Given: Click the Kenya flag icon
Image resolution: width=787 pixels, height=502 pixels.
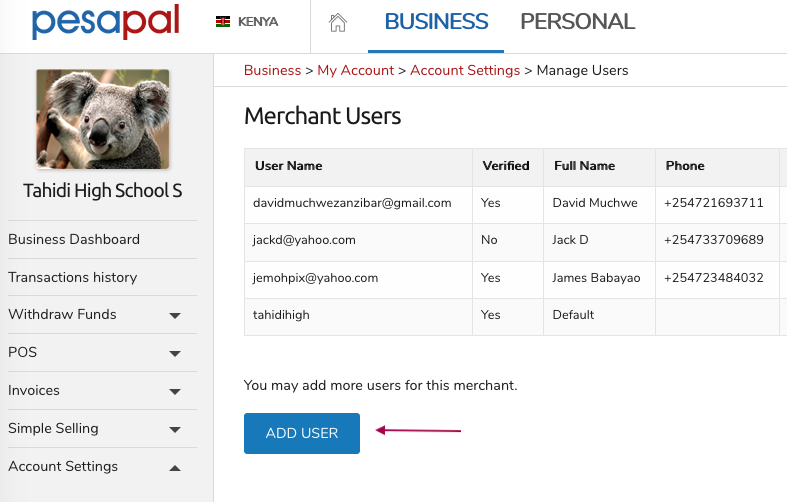Looking at the screenshot, I should 223,22.
